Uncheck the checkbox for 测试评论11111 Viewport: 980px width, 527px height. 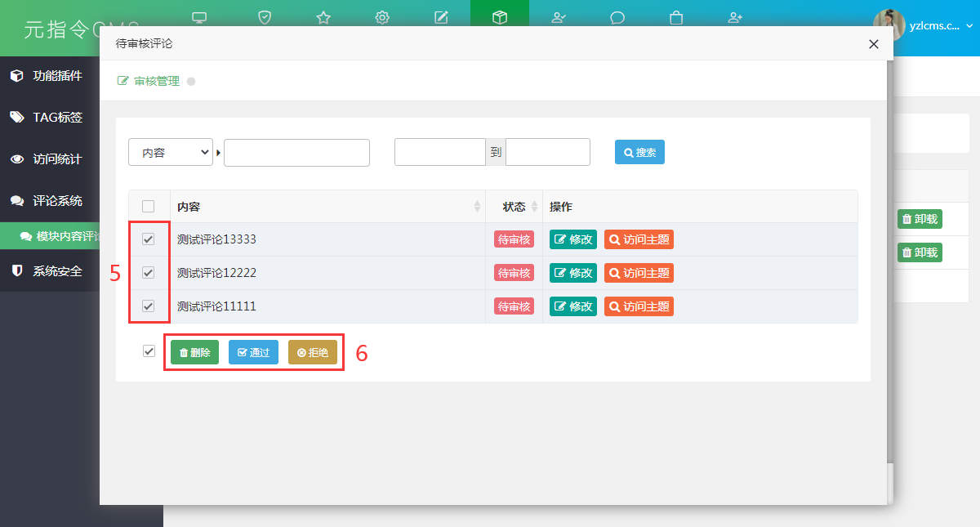149,306
